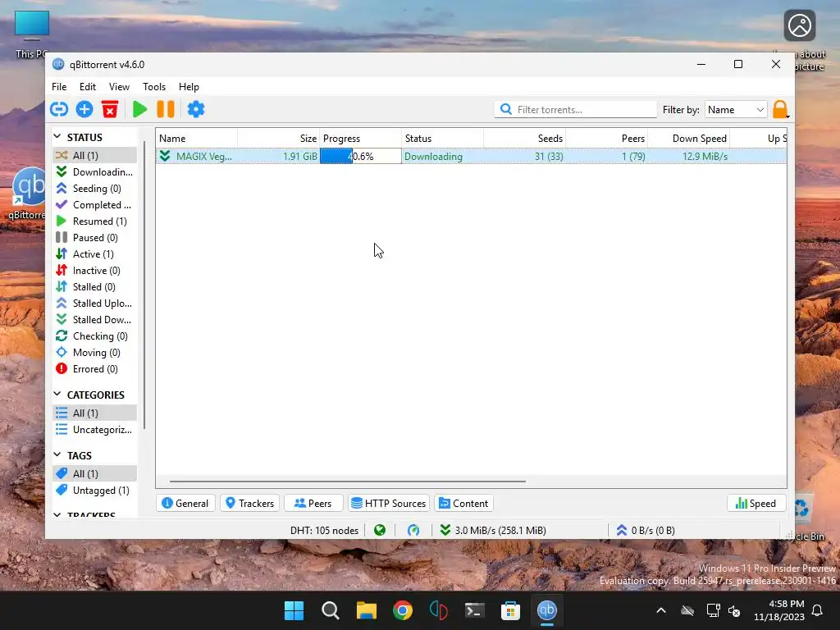Click the DHT: 105 nodes text

click(x=324, y=531)
